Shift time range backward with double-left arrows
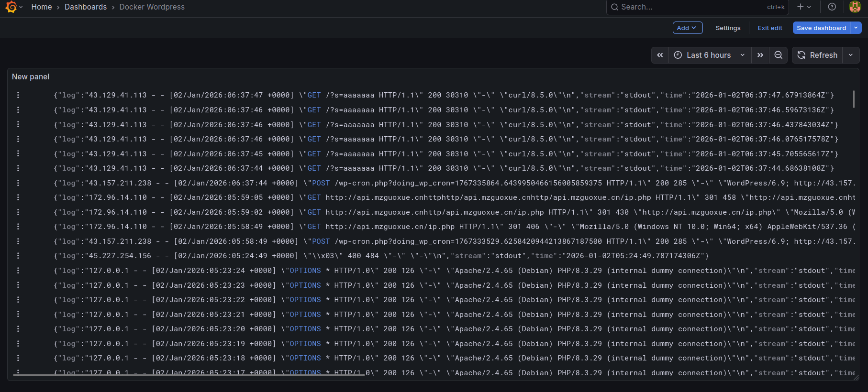Image resolution: width=868 pixels, height=392 pixels. point(660,55)
